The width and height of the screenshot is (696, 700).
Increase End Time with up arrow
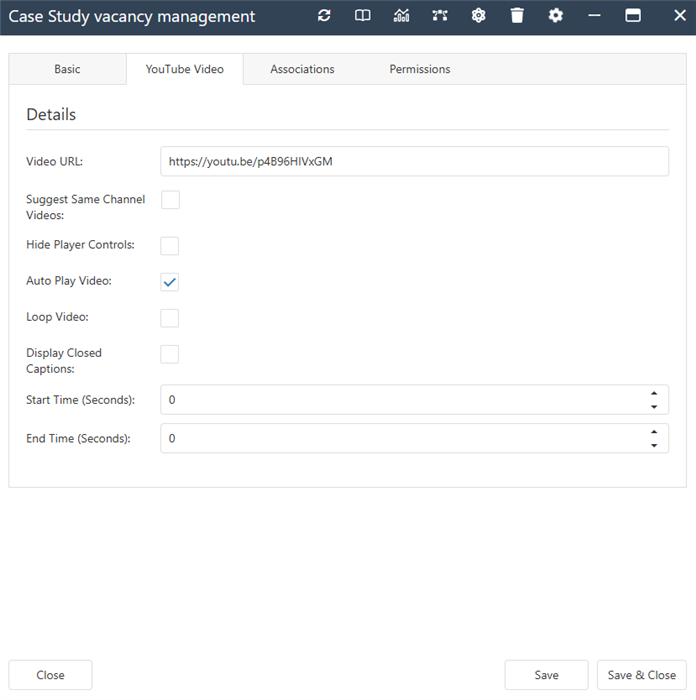point(654,432)
